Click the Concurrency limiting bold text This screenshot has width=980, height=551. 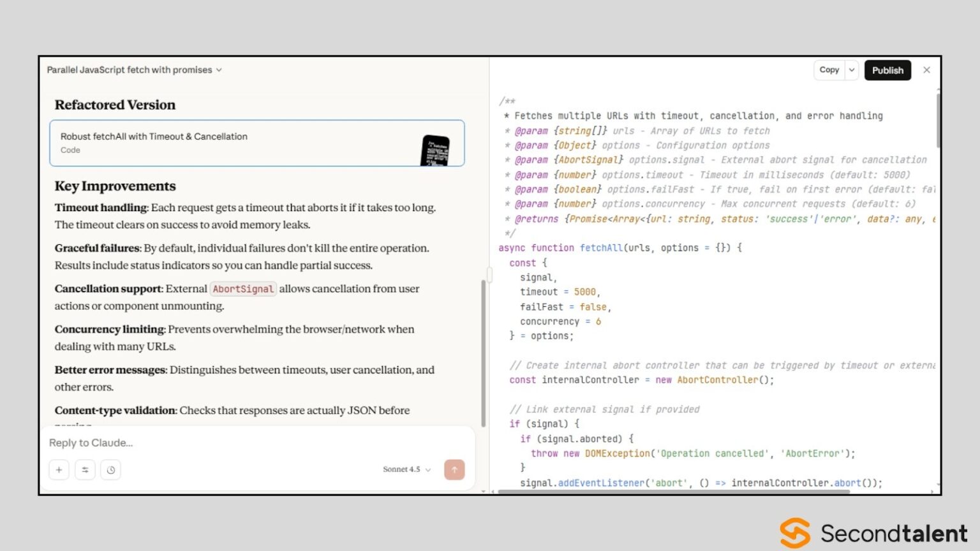coord(110,329)
